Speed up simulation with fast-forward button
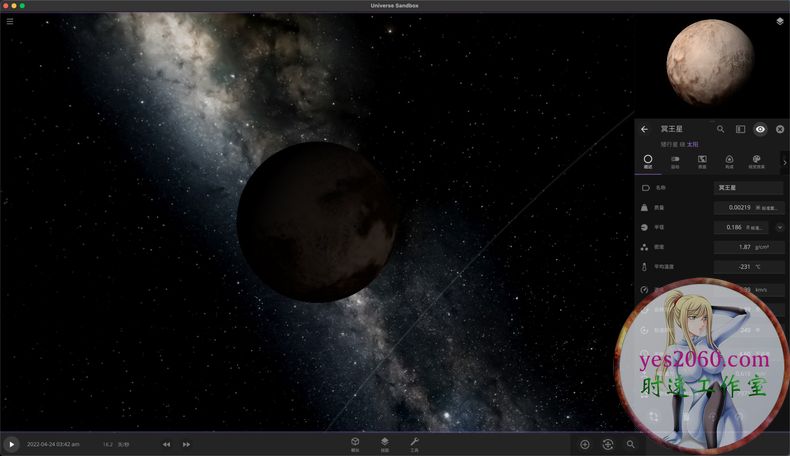 pos(186,444)
